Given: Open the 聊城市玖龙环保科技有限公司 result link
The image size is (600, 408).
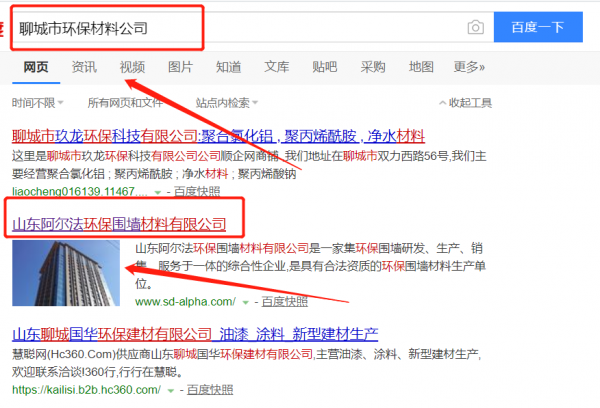Looking at the screenshot, I should [218, 136].
